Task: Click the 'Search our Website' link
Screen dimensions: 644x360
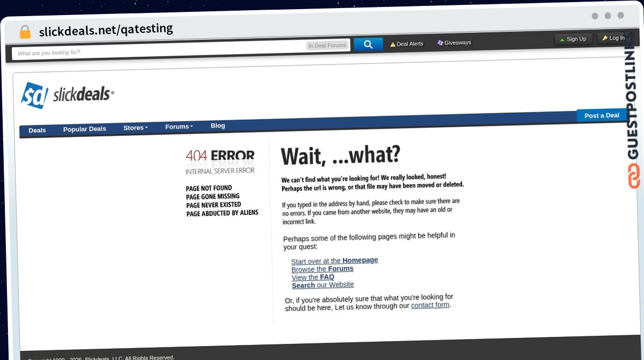Action: pos(323,285)
